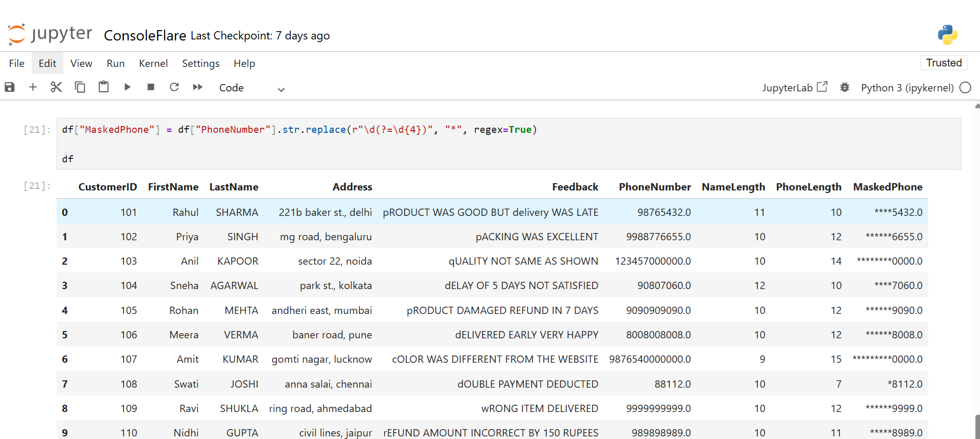Open notebook in JupyterLab link
980x439 pixels.
794,88
